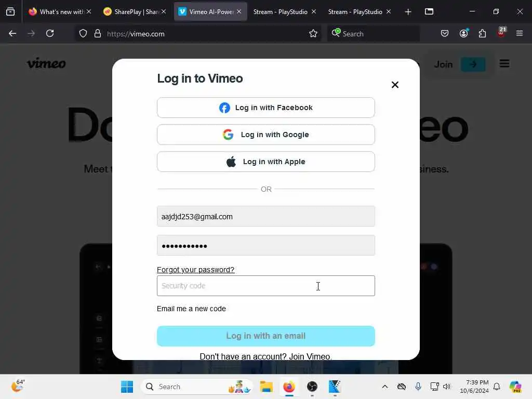Open the Vimeo hamburger menu
This screenshot has height=399, width=532.
click(504, 63)
